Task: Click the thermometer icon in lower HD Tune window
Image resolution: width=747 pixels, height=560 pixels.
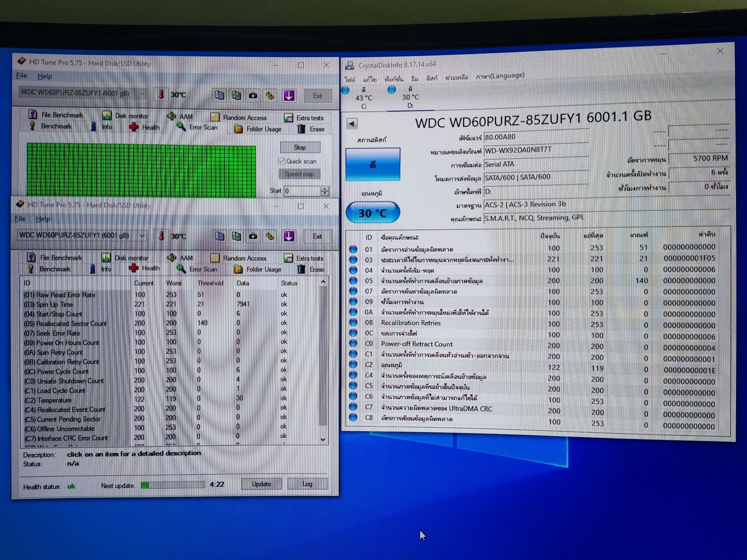Action: [x=161, y=236]
